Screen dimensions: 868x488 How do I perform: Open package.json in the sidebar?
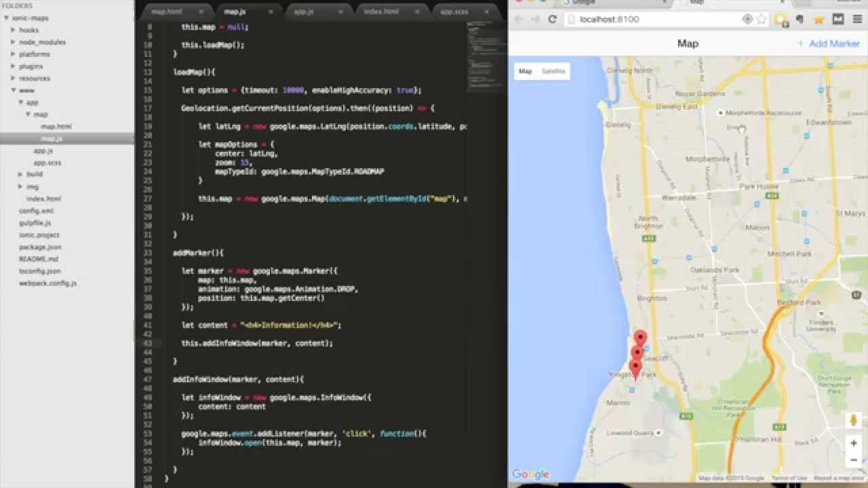point(40,247)
